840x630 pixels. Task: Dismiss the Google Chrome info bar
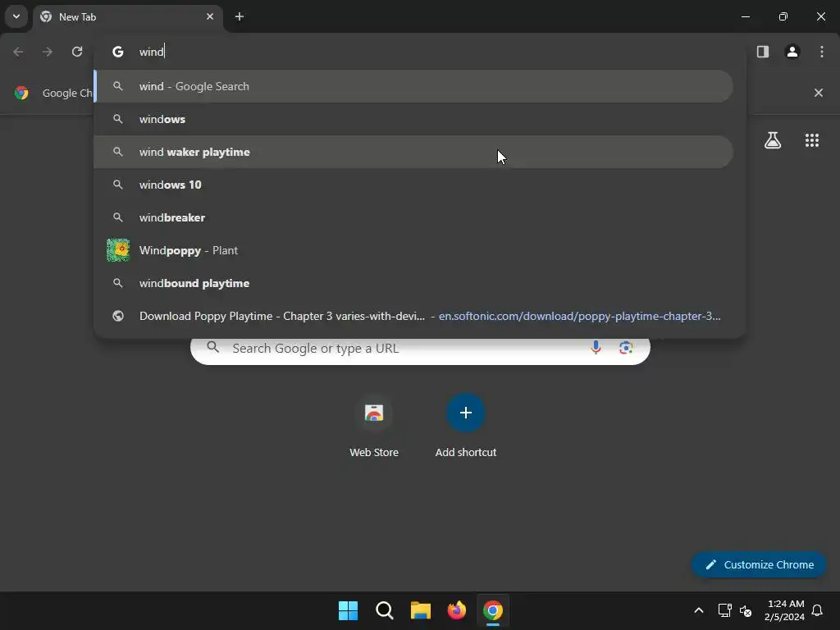[818, 93]
